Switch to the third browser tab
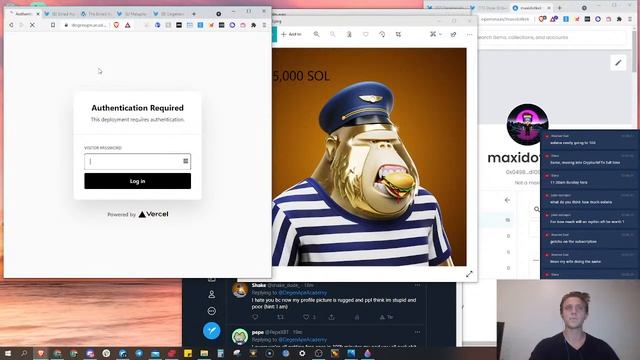 coord(96,14)
